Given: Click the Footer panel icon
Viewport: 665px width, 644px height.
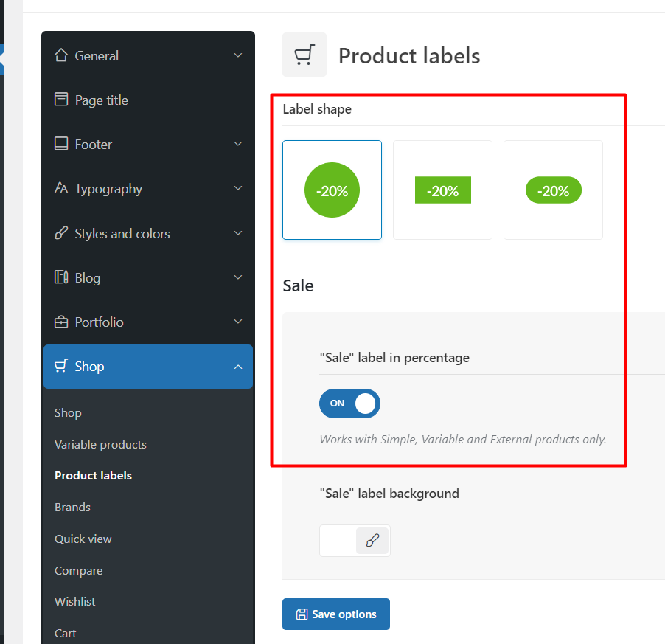Looking at the screenshot, I should (61, 144).
